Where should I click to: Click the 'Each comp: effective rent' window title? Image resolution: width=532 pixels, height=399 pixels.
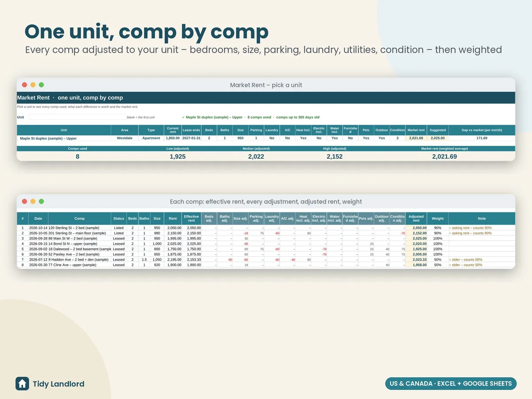[266, 201]
